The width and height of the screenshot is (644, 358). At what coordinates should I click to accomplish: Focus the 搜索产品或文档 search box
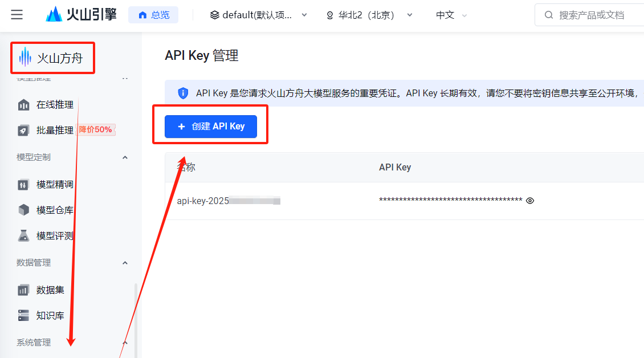tap(591, 15)
